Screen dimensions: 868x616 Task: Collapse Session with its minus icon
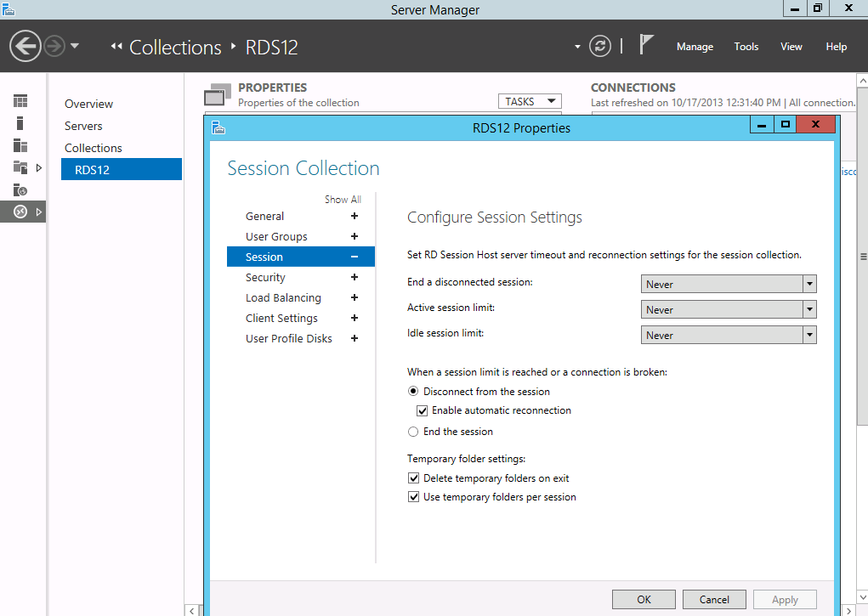(355, 257)
